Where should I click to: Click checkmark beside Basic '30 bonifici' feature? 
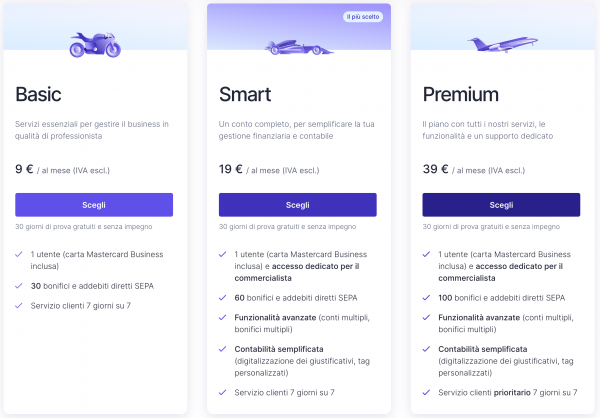[20, 285]
